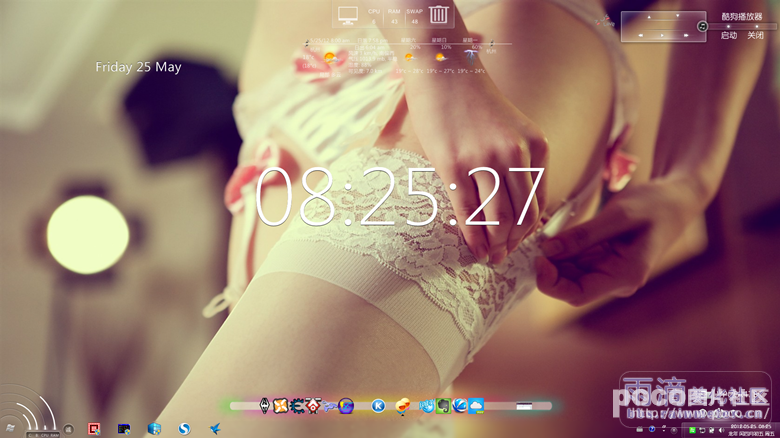780x438 pixels.
Task: Open the orange chat buddies messenger icon in the dock
Action: 403,406
